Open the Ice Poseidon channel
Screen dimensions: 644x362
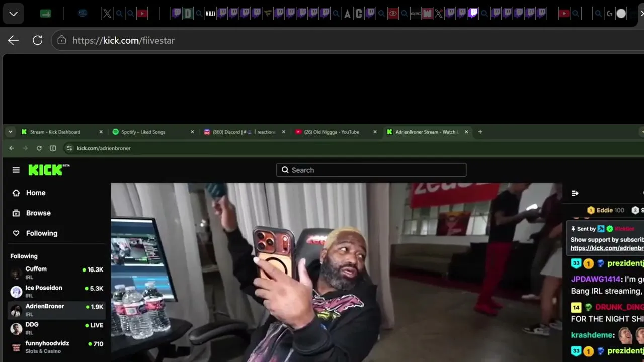pyautogui.click(x=57, y=292)
